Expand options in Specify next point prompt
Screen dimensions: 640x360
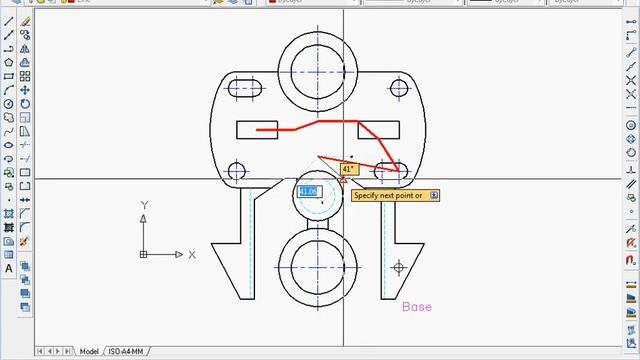point(434,196)
